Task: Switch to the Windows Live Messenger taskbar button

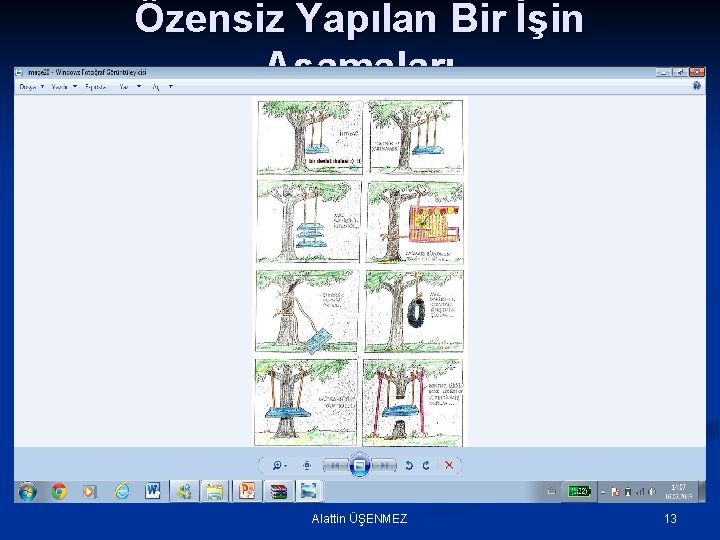Action: click(x=185, y=492)
